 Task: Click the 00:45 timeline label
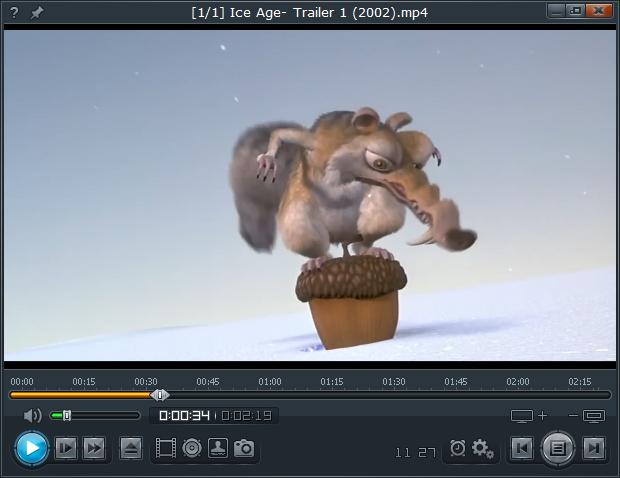[208, 382]
